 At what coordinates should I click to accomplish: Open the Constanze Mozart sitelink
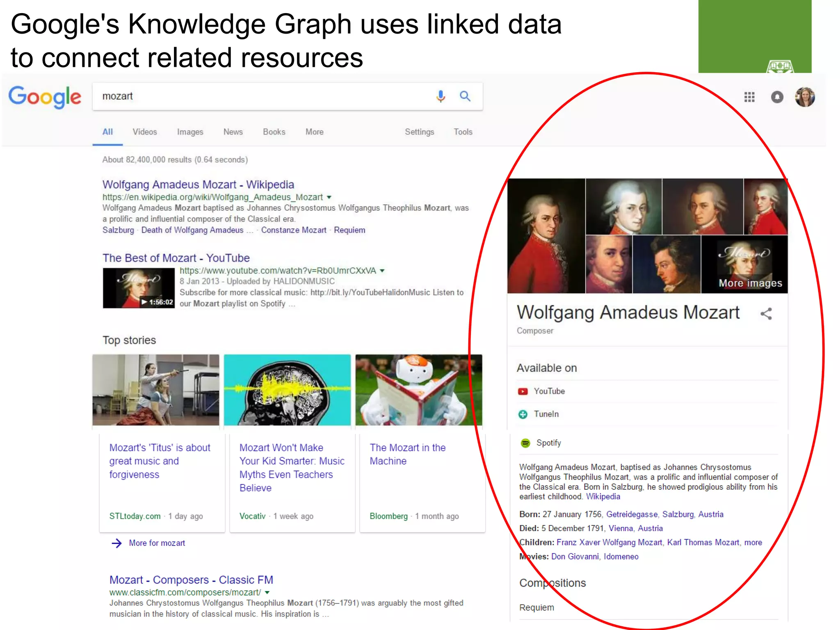tap(294, 230)
